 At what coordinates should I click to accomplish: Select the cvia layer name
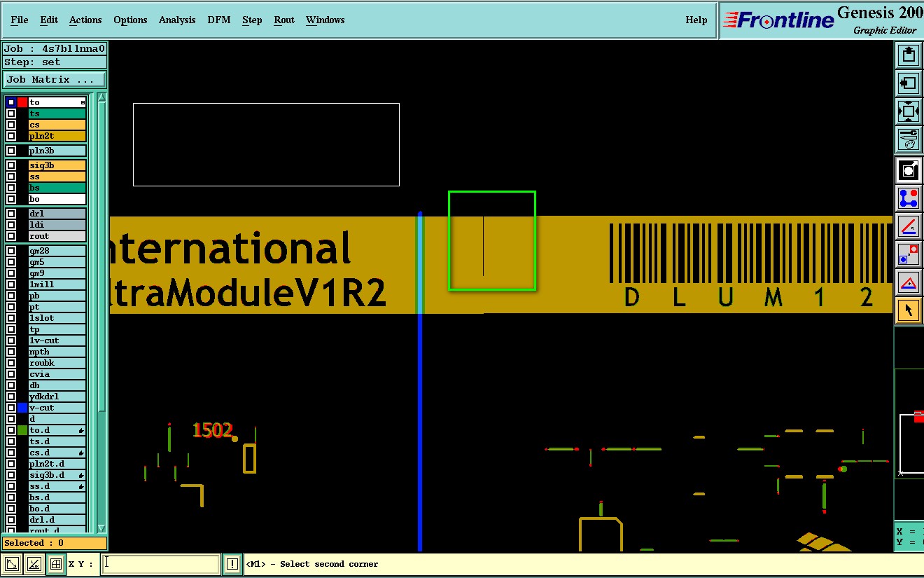tap(57, 374)
